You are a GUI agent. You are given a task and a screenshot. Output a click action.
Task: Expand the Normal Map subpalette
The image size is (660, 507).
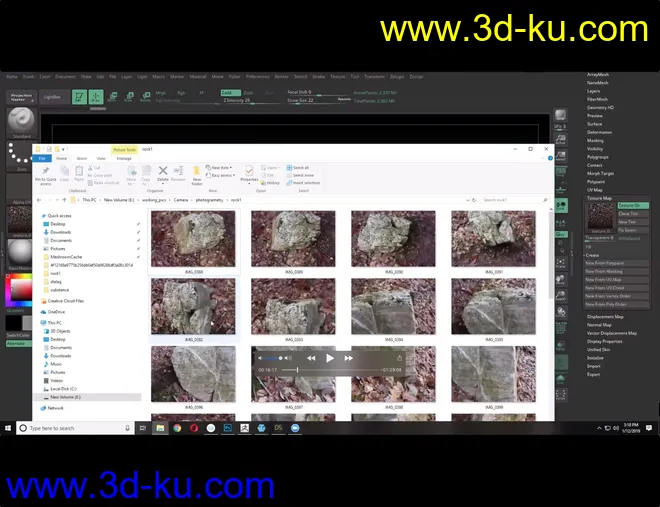(x=599, y=325)
